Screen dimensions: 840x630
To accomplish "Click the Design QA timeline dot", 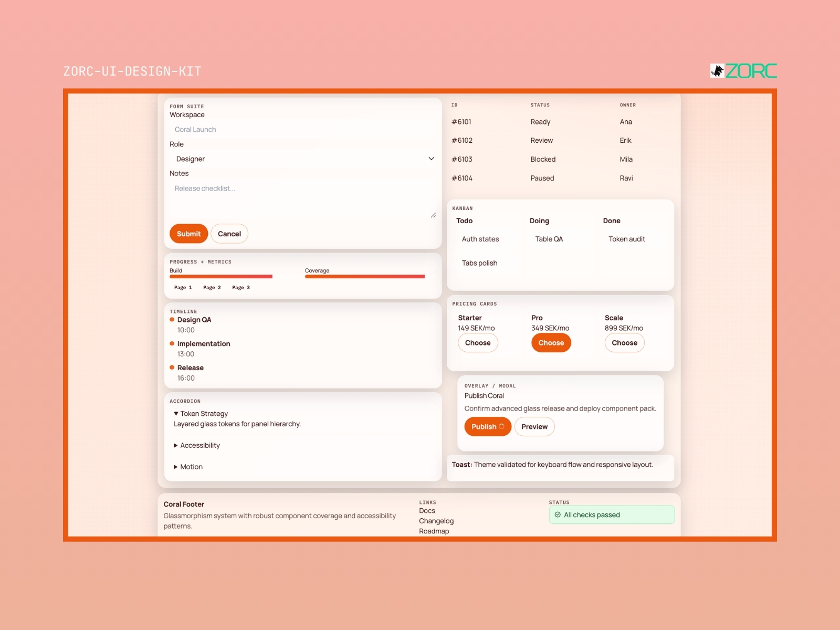I will (x=172, y=319).
